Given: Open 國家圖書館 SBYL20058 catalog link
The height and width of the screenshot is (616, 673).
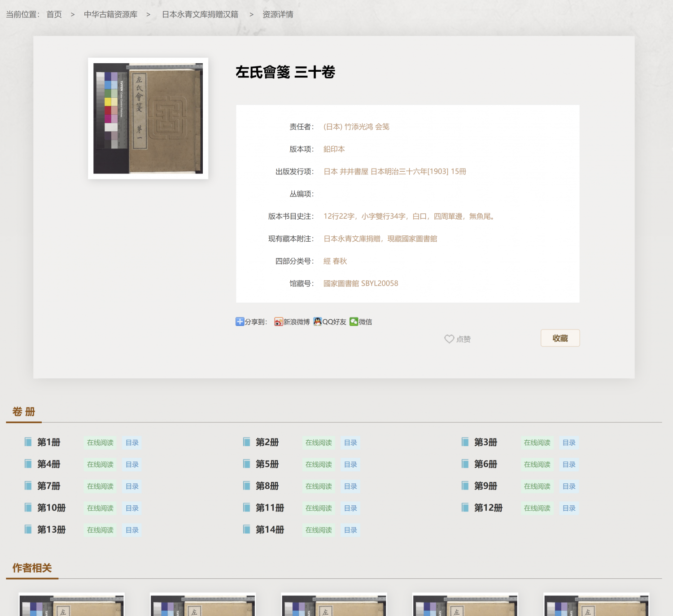Looking at the screenshot, I should coord(361,283).
